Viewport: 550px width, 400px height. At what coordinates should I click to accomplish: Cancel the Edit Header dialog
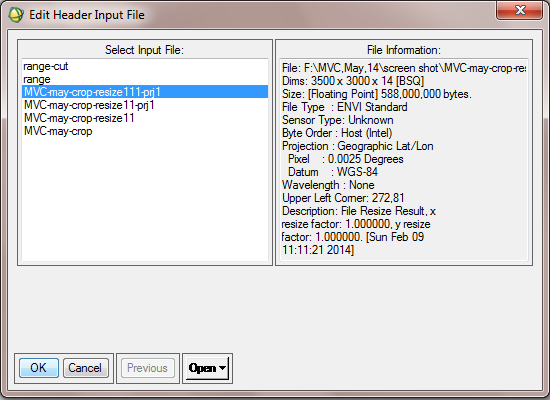(86, 368)
